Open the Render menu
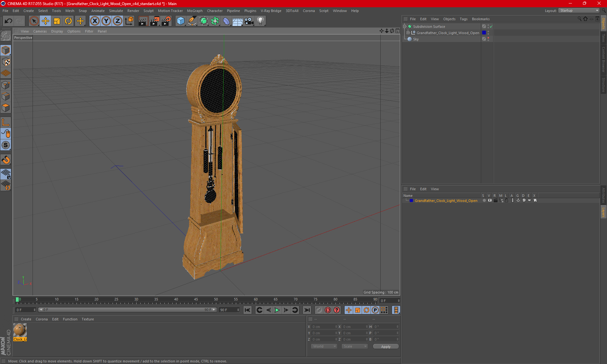 tap(133, 11)
